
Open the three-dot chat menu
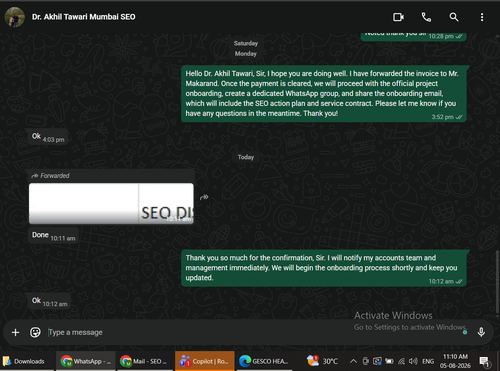click(x=482, y=17)
